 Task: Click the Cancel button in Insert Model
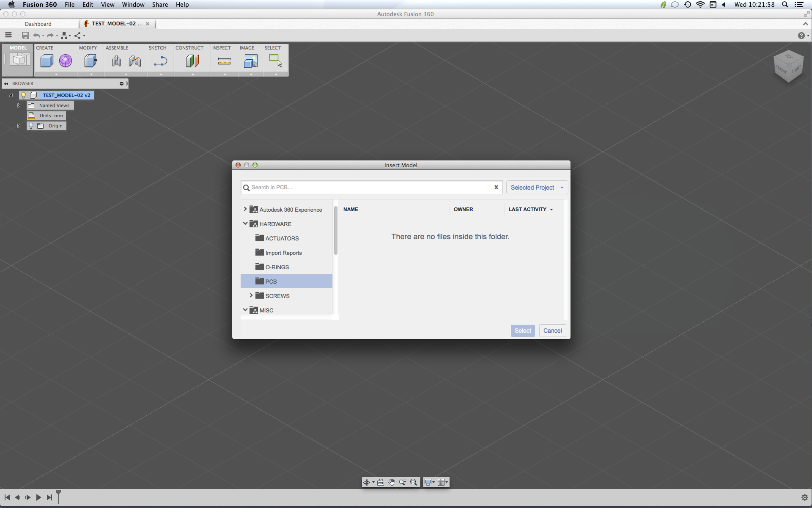click(x=552, y=331)
